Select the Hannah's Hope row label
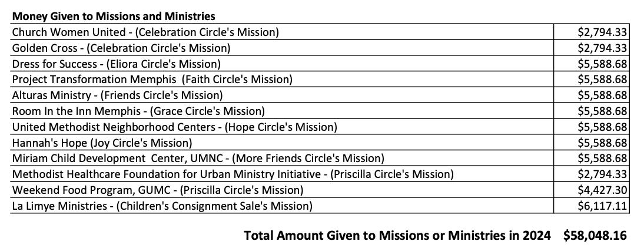Screen dimensions: 644x251 102,143
